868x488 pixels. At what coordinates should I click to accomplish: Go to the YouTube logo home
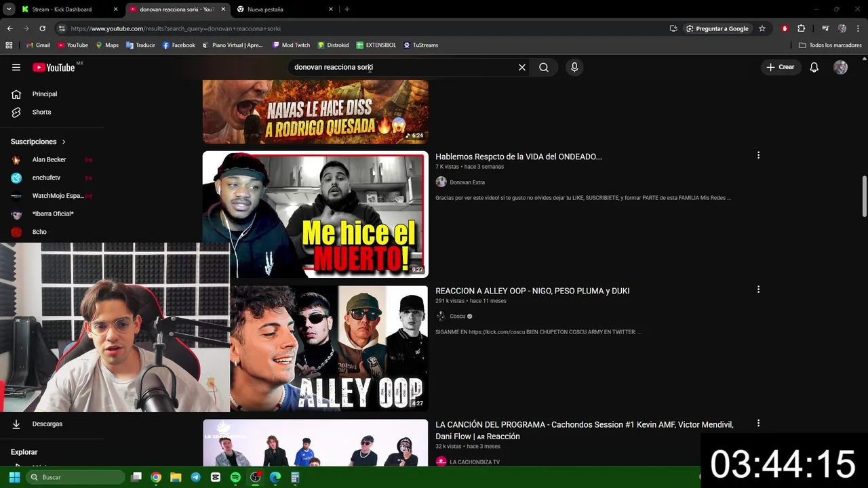coord(54,67)
